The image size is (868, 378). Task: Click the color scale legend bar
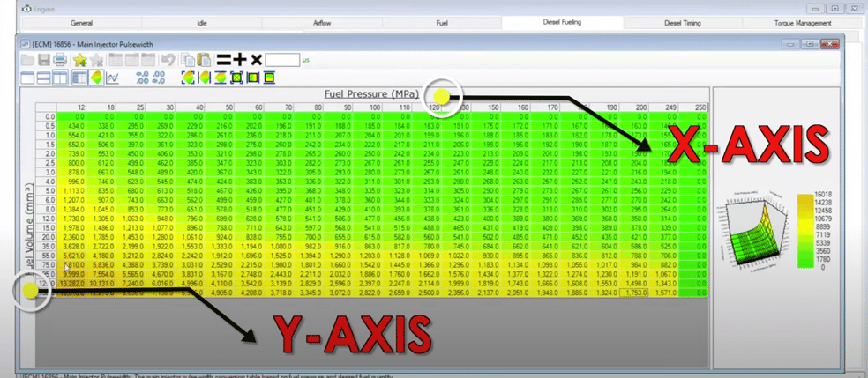click(804, 231)
